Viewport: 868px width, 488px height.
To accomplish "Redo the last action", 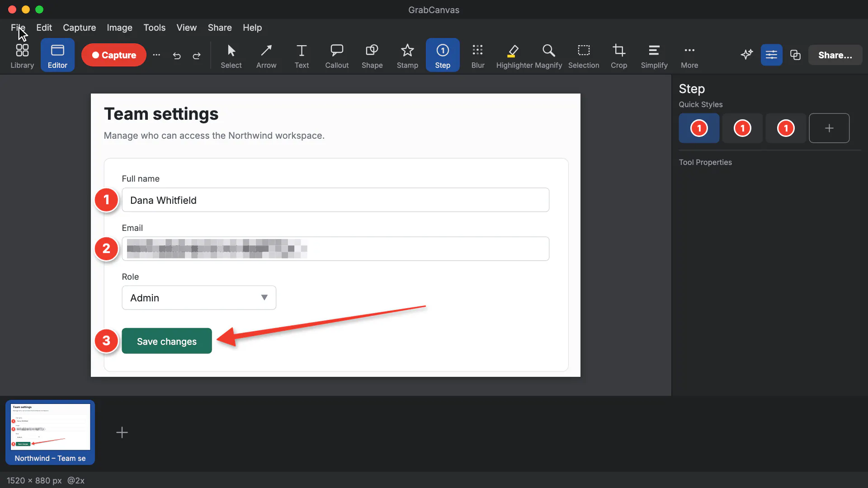I will pyautogui.click(x=197, y=56).
